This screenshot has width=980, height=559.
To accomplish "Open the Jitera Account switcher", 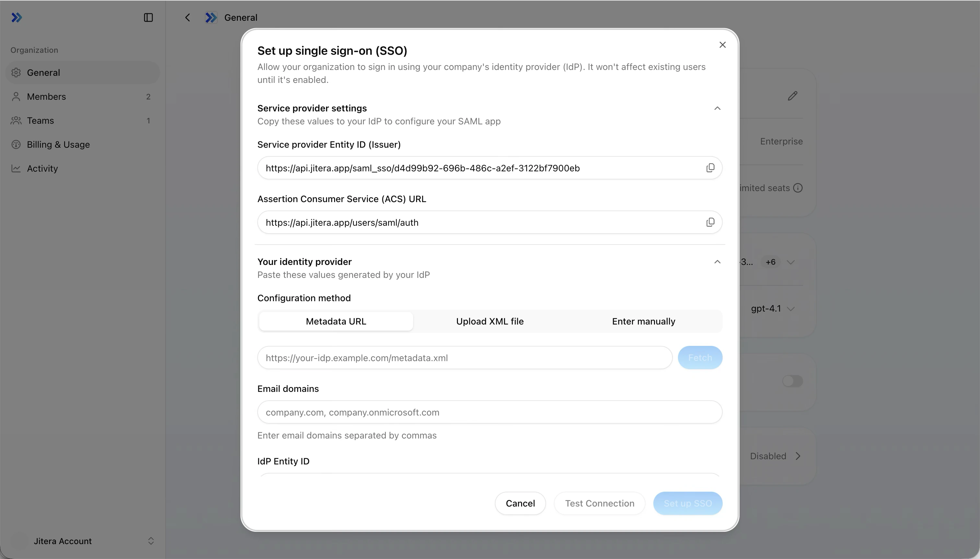I will point(83,541).
